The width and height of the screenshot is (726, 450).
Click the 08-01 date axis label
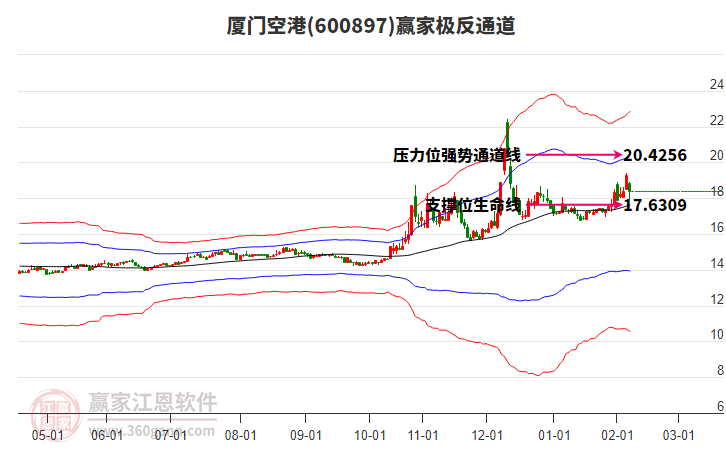[x=240, y=435]
